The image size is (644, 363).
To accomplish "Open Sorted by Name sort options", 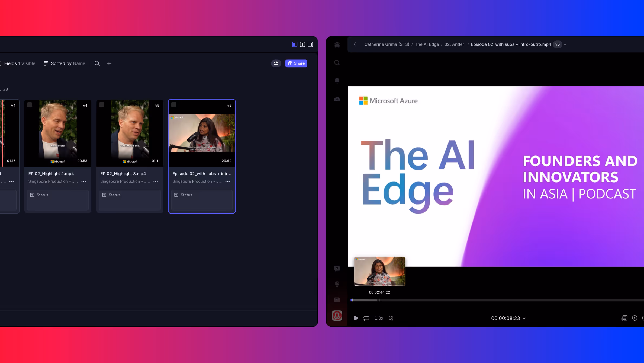I will coord(65,63).
